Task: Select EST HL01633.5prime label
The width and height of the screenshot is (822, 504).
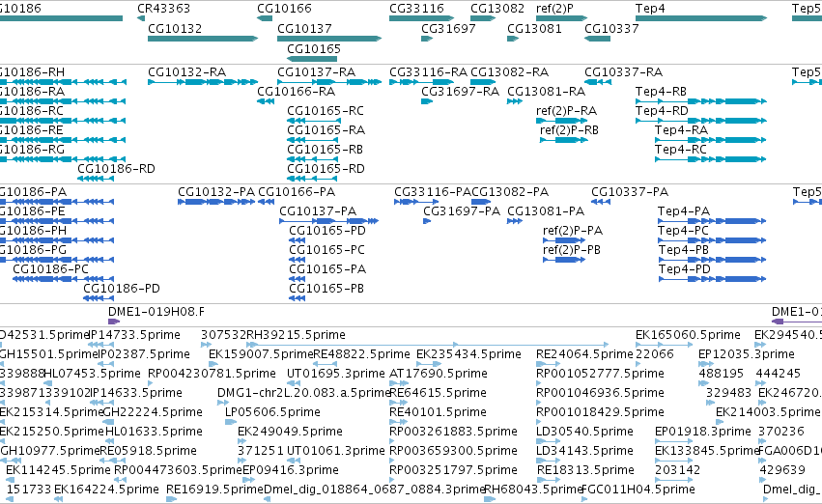Action: click(154, 432)
